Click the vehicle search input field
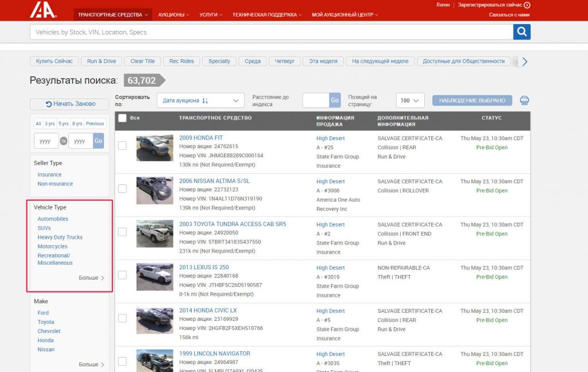Screen dimensions: 588x372 [x=272, y=32]
